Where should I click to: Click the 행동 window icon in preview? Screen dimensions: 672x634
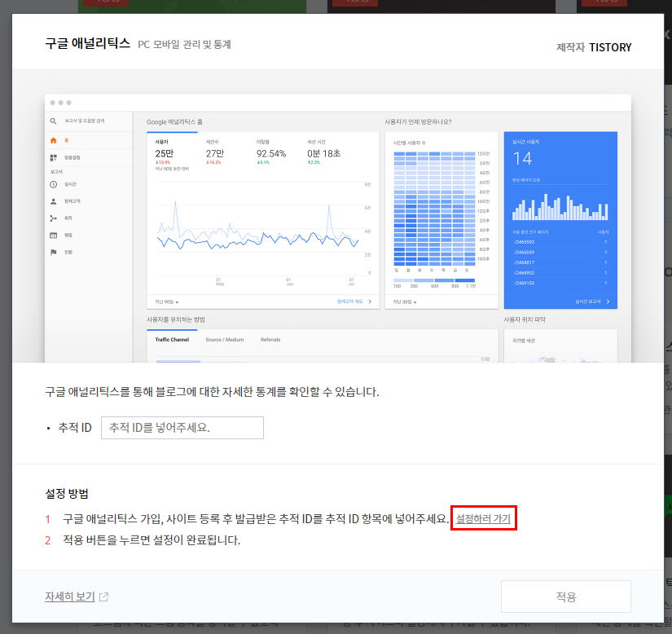tap(53, 236)
